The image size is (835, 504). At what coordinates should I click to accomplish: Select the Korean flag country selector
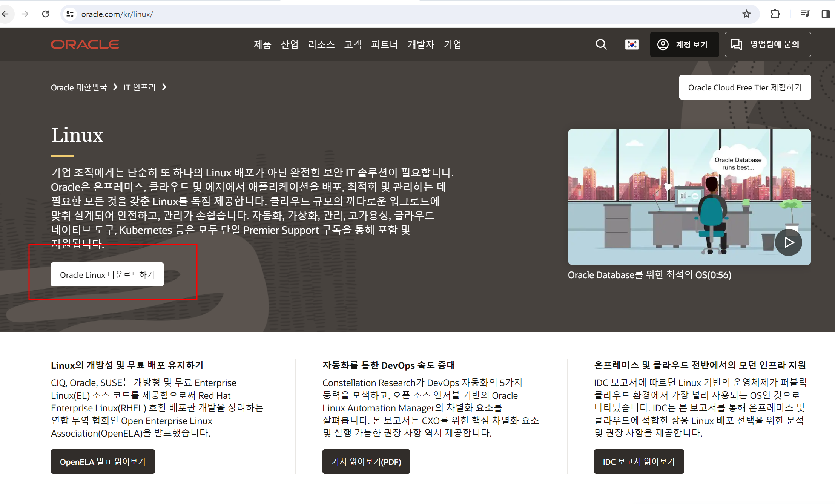[632, 44]
